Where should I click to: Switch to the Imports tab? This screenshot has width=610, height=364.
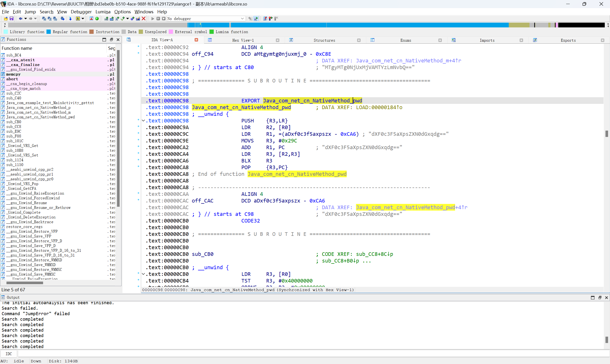click(487, 40)
